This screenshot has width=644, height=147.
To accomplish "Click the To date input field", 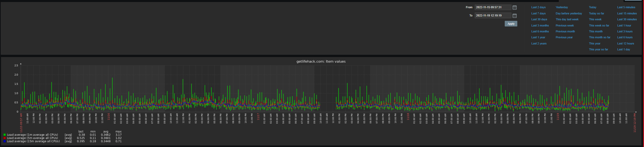I will click(493, 16).
